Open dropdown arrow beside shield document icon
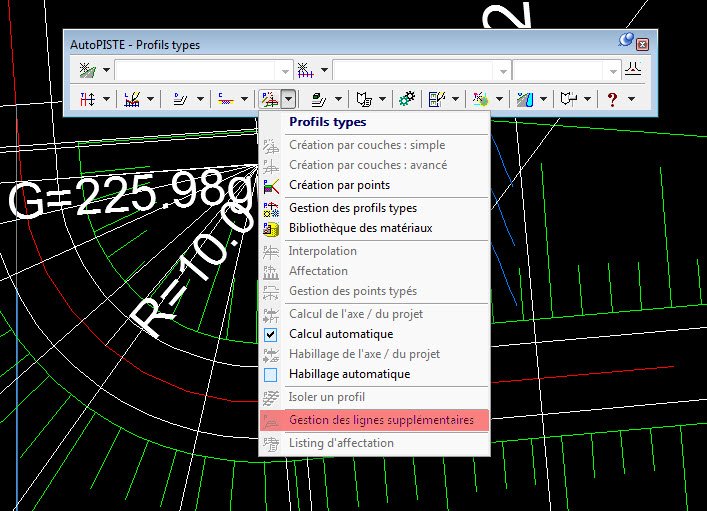Image resolution: width=707 pixels, height=511 pixels. pyautogui.click(x=382, y=99)
